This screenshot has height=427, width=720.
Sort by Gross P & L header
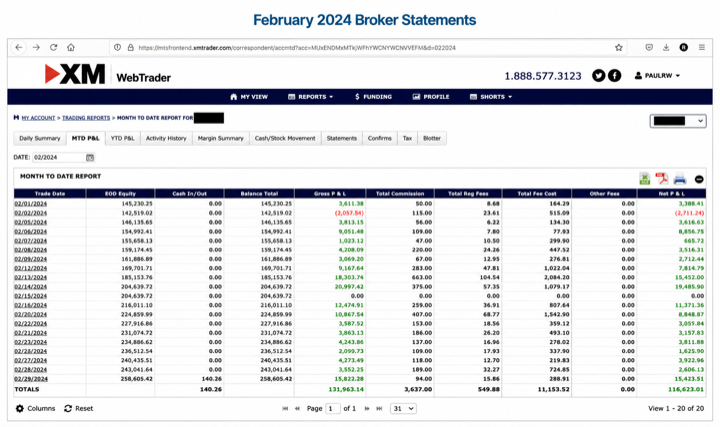point(330,194)
